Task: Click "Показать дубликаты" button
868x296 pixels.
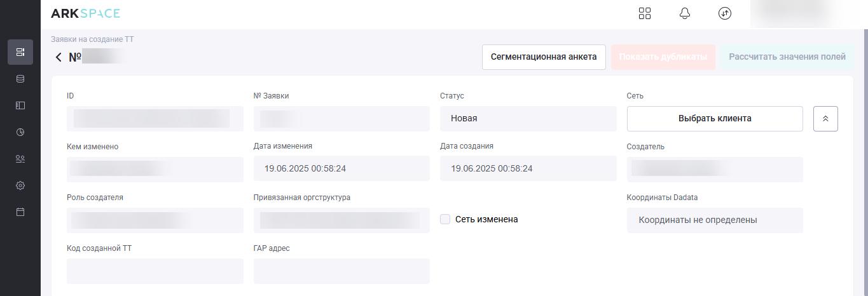Action: point(663,57)
